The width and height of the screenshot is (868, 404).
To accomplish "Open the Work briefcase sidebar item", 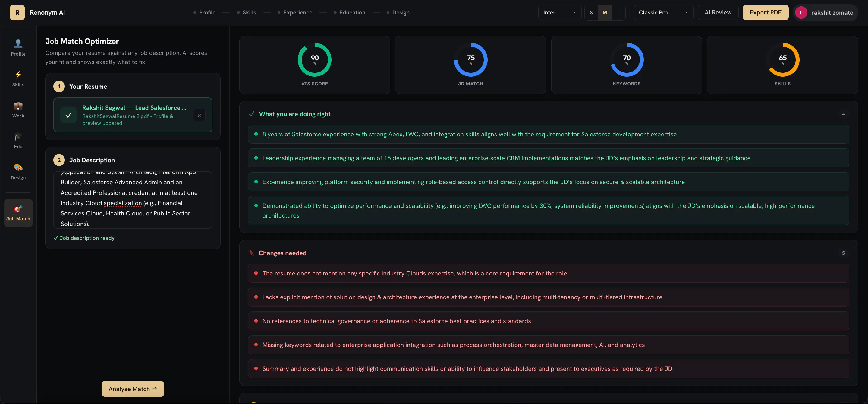I will click(x=18, y=110).
